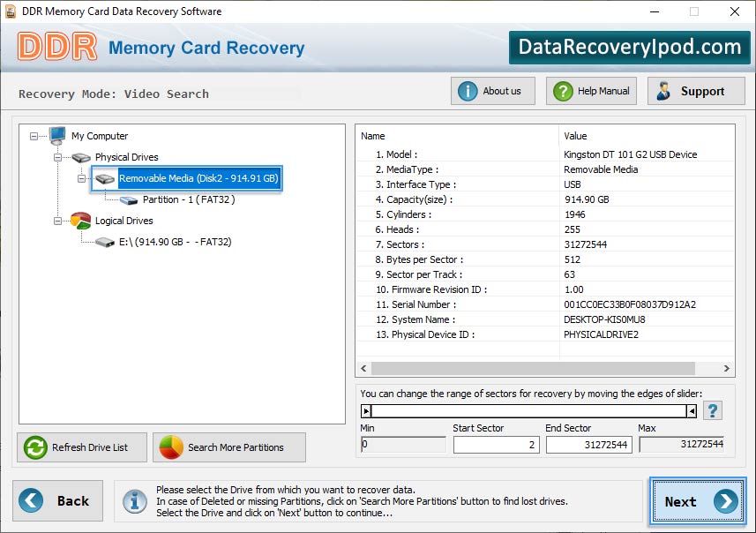Click the About us info icon
This screenshot has width=756, height=533.
[468, 91]
